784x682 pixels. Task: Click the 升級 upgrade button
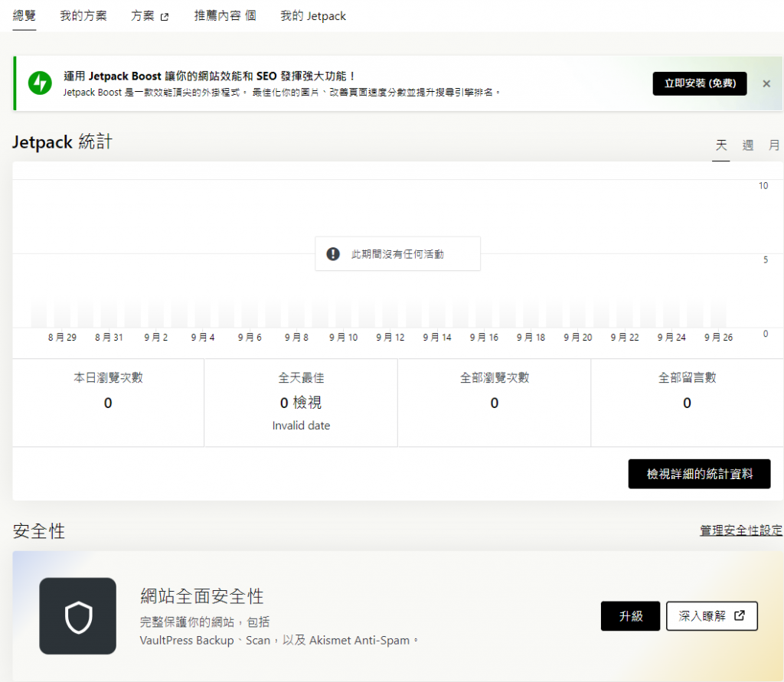[631, 616]
